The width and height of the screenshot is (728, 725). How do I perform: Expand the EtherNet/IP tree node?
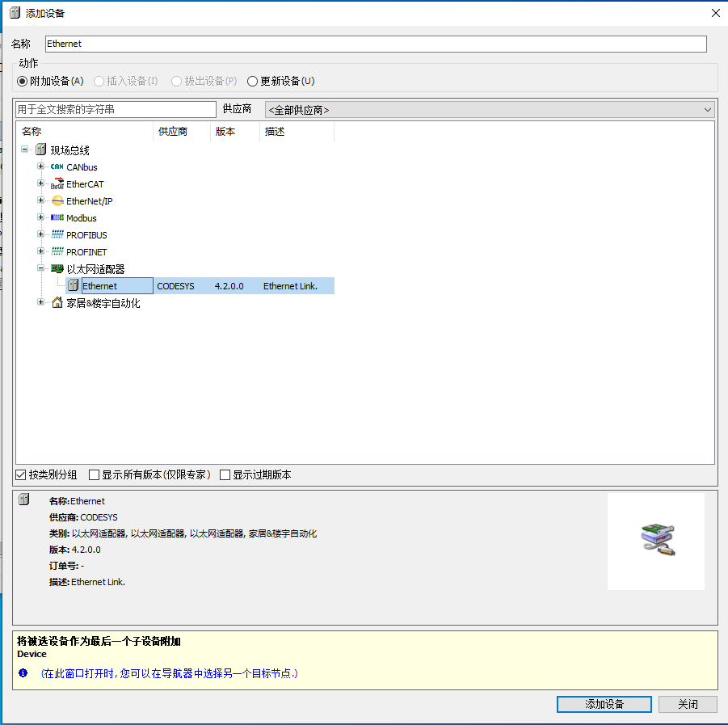click(41, 200)
